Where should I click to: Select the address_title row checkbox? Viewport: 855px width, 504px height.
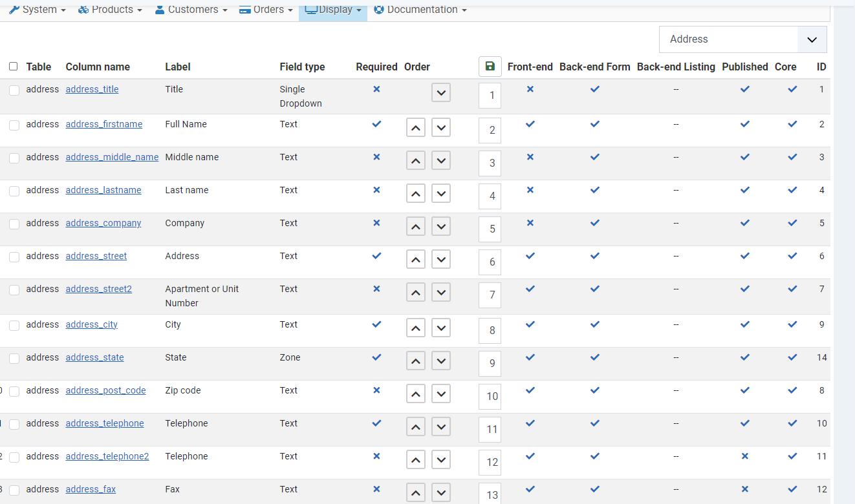coord(14,90)
